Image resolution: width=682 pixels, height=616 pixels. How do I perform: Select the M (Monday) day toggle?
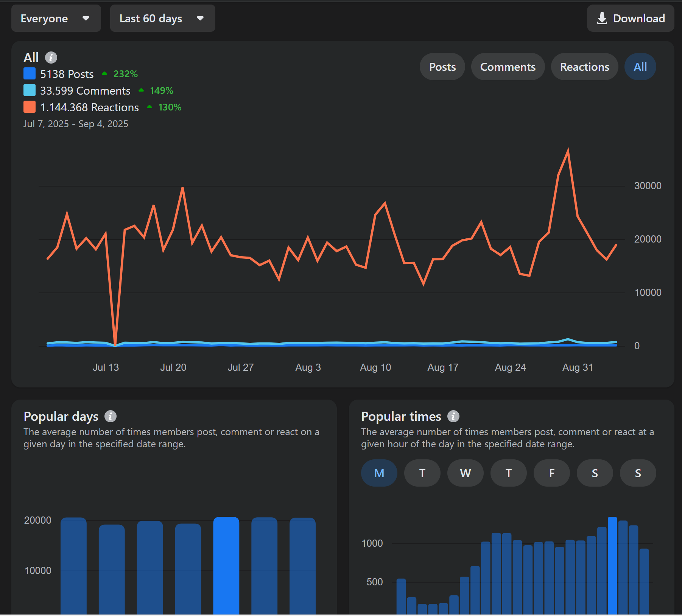(x=379, y=473)
